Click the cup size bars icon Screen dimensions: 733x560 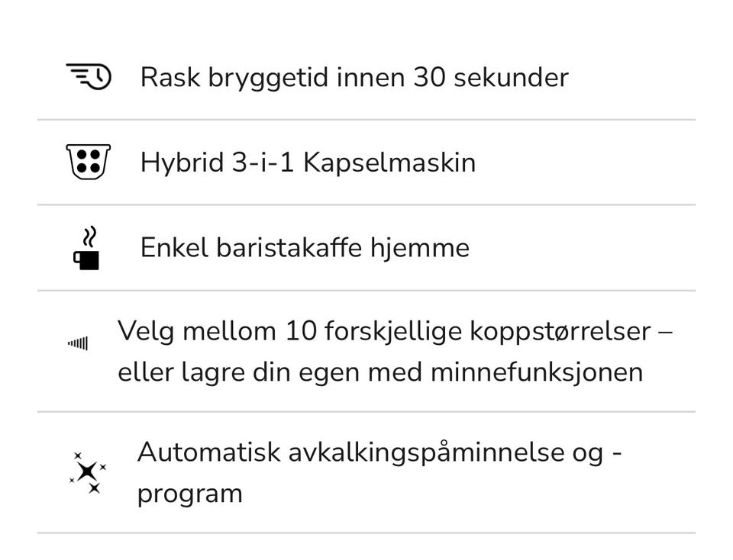78,343
